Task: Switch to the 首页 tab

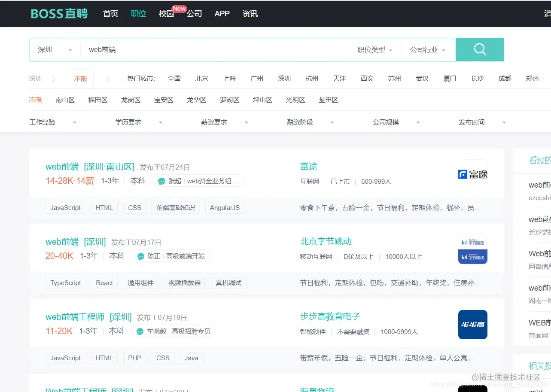Action: [x=110, y=14]
